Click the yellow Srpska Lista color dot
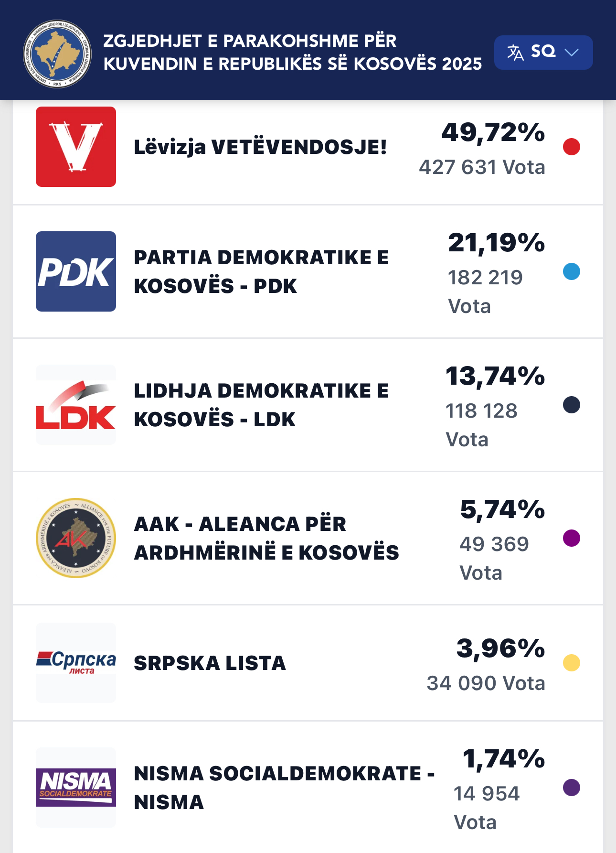616x853 pixels. (572, 663)
